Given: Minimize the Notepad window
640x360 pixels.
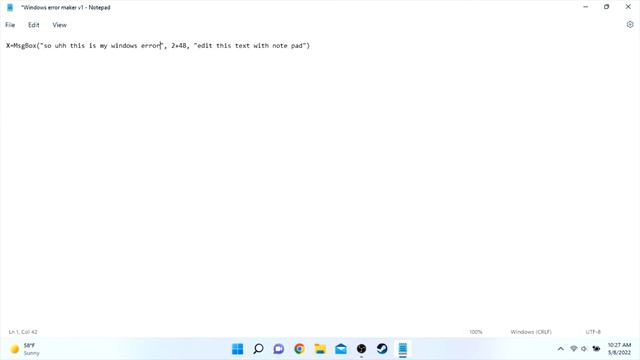Looking at the screenshot, I should 586,7.
